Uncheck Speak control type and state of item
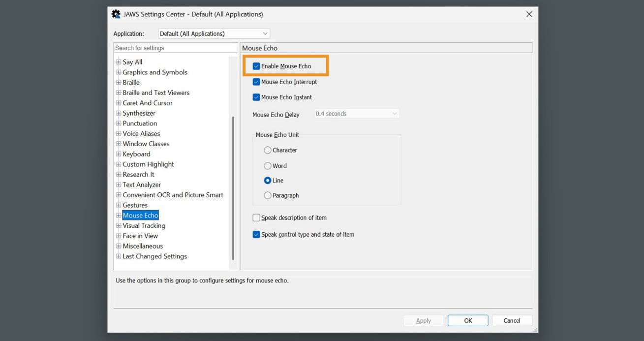The height and width of the screenshot is (341, 644). (x=256, y=235)
